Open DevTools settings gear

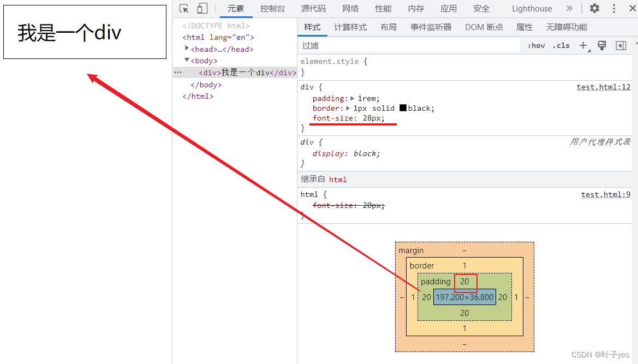[x=594, y=8]
